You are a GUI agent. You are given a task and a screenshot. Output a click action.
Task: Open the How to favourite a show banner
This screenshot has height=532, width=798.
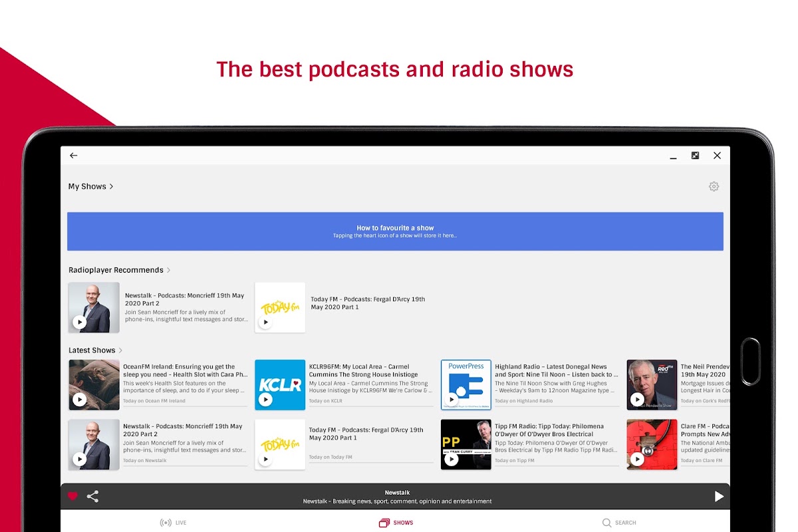[395, 231]
